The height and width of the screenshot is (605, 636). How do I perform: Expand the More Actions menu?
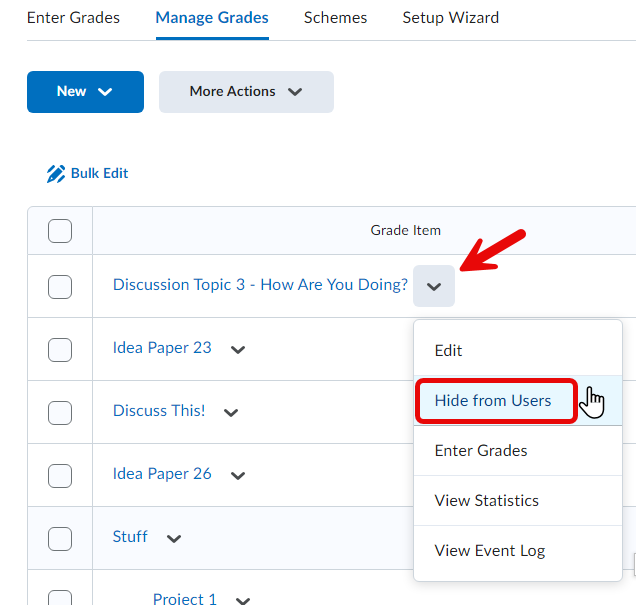click(246, 92)
